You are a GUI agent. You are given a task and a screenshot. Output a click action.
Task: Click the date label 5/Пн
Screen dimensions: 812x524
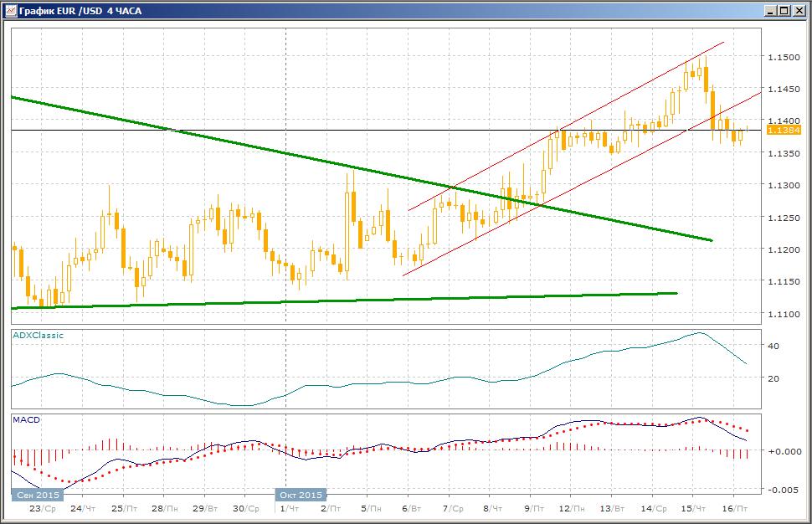pyautogui.click(x=371, y=508)
